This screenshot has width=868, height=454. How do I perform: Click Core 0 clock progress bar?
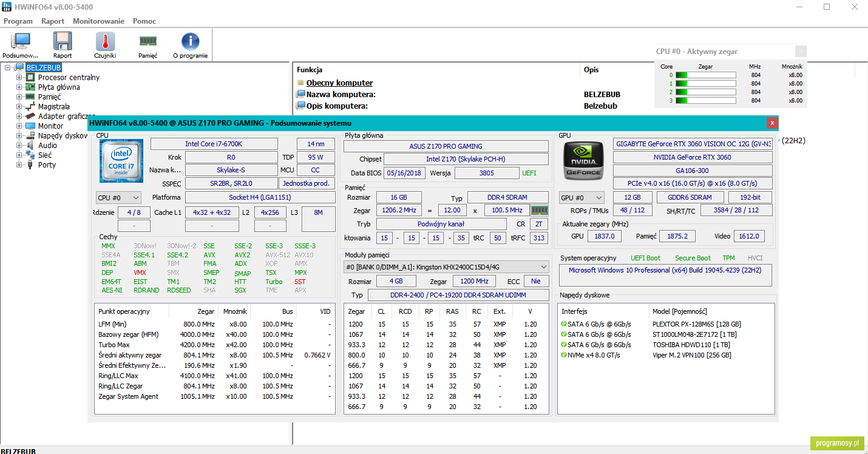click(705, 75)
